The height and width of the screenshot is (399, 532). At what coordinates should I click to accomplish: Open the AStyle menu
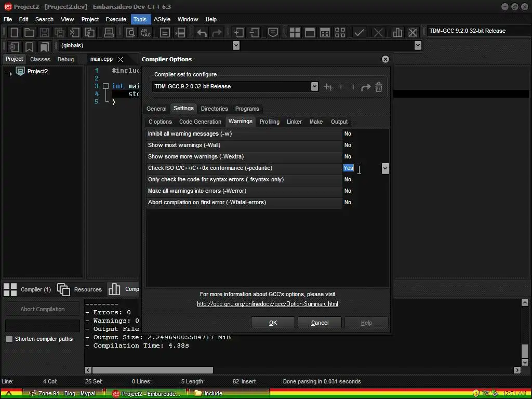(162, 19)
